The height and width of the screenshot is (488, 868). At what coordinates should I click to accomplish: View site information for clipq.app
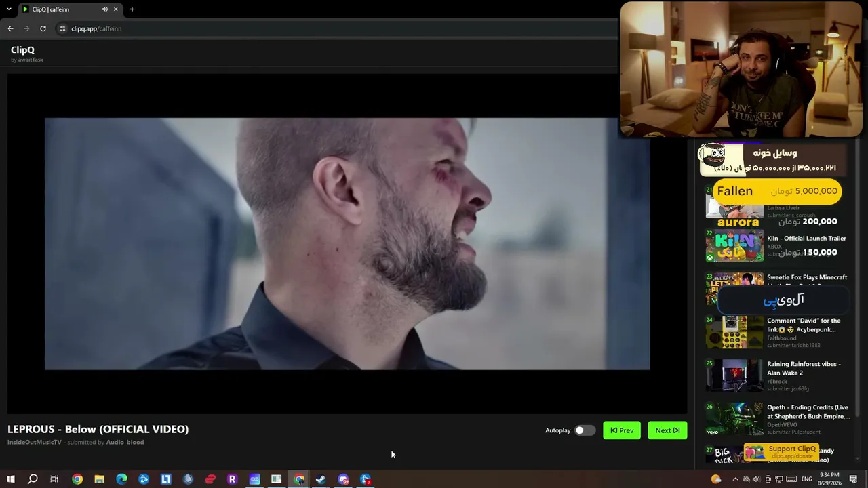click(x=62, y=28)
